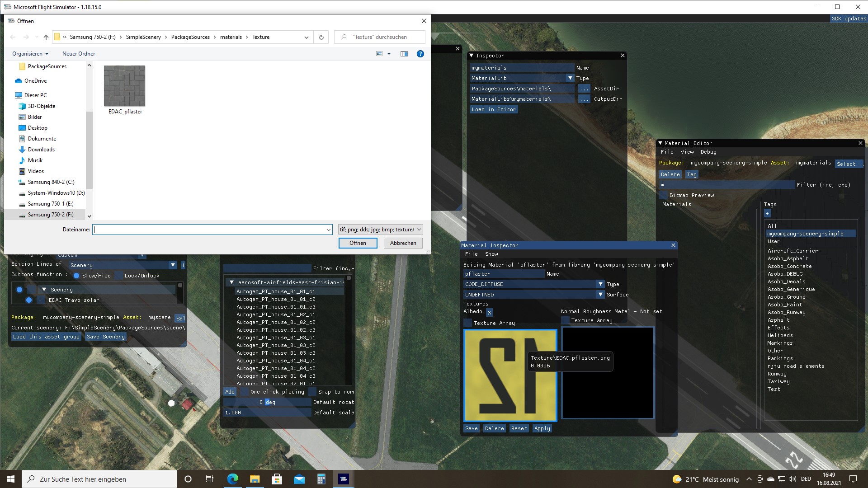
Task: Open Material Inspector Show menu
Action: 491,254
